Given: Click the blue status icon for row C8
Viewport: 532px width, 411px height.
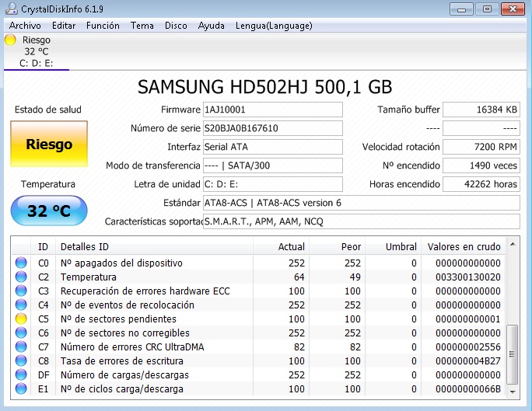Looking at the screenshot, I should click(x=21, y=360).
